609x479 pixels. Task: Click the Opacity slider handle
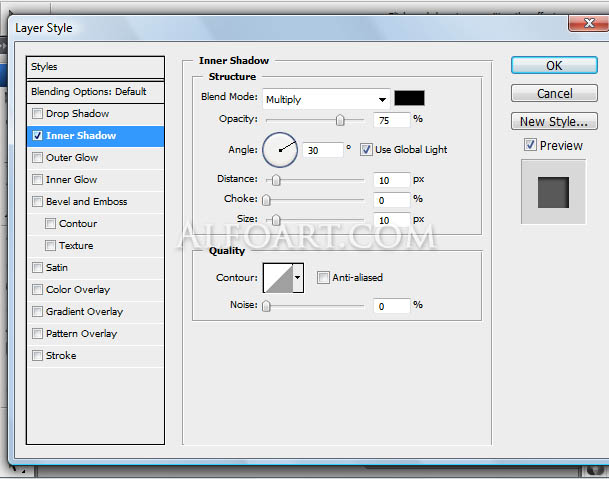(x=340, y=120)
